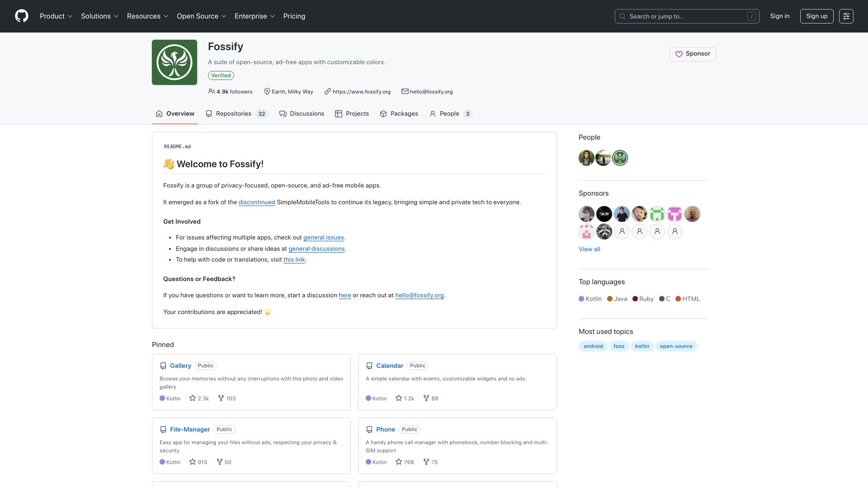Click the raccoon sponsor avatar
The image size is (868, 488).
click(x=604, y=232)
